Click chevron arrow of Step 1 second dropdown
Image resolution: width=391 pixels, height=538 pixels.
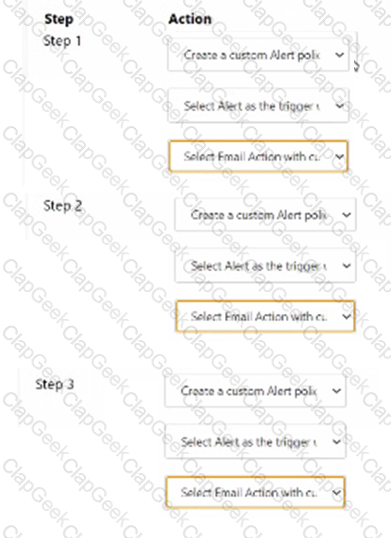[x=340, y=106]
